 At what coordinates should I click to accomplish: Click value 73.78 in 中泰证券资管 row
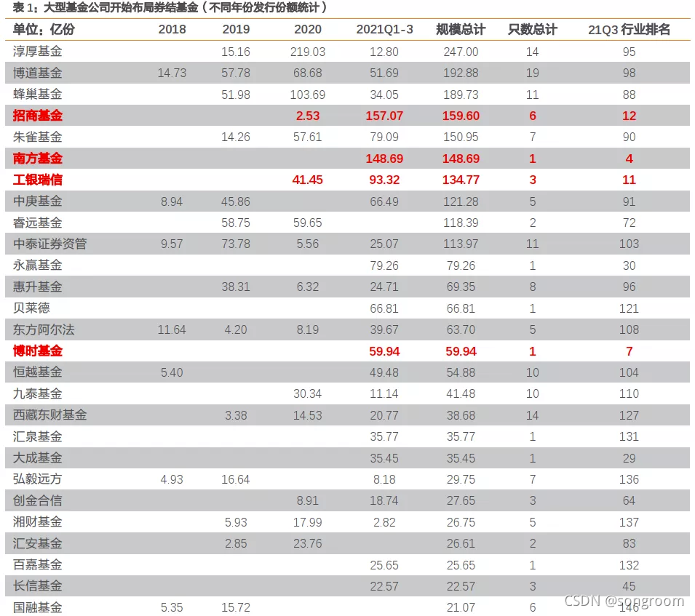pyautogui.click(x=236, y=244)
